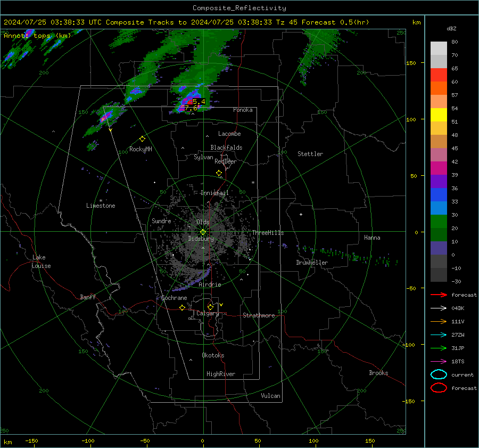Image resolution: width=479 pixels, height=448 pixels.
Task: Click the yellow diamond marker beside RockyMH
Action: coord(142,139)
